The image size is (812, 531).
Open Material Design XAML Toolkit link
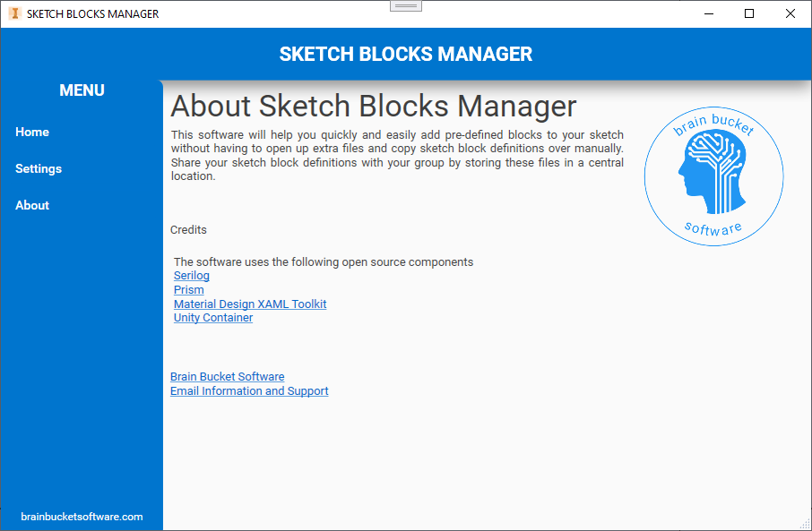tap(250, 304)
